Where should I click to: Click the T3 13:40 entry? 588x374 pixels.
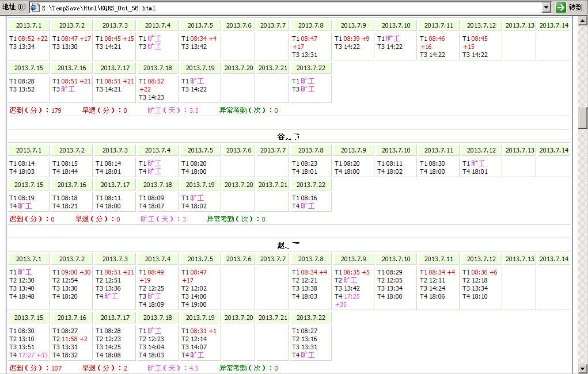click(22, 289)
